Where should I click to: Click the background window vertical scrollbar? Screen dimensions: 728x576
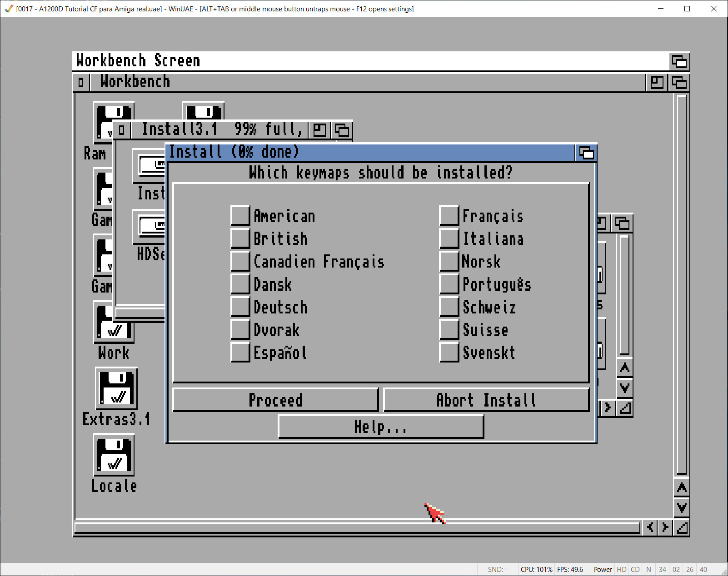[x=624, y=295]
